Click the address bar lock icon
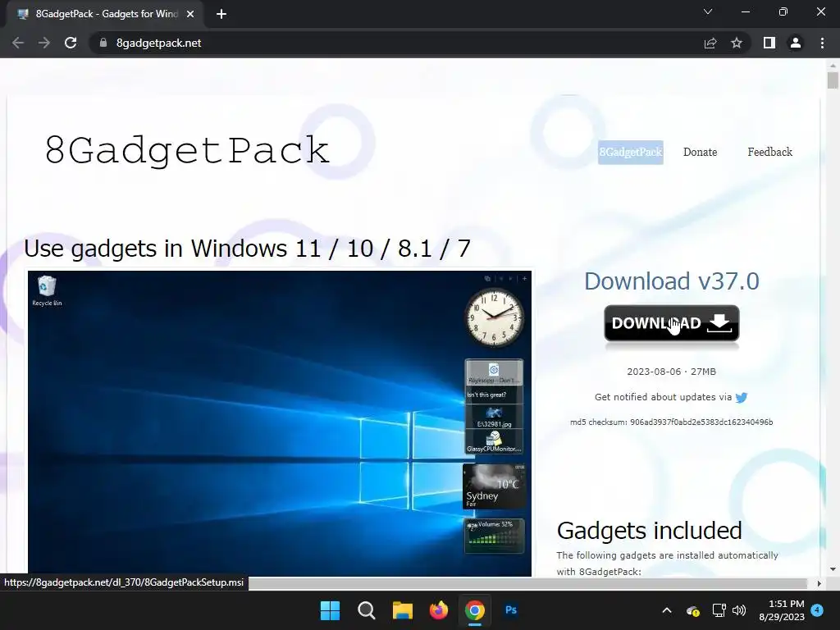840x630 pixels. tap(103, 43)
